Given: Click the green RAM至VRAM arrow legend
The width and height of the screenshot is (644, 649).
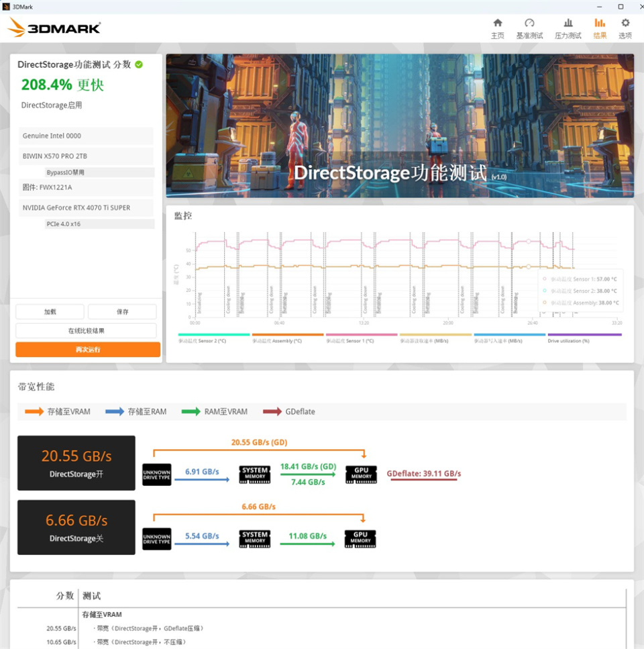Looking at the screenshot, I should click(215, 411).
